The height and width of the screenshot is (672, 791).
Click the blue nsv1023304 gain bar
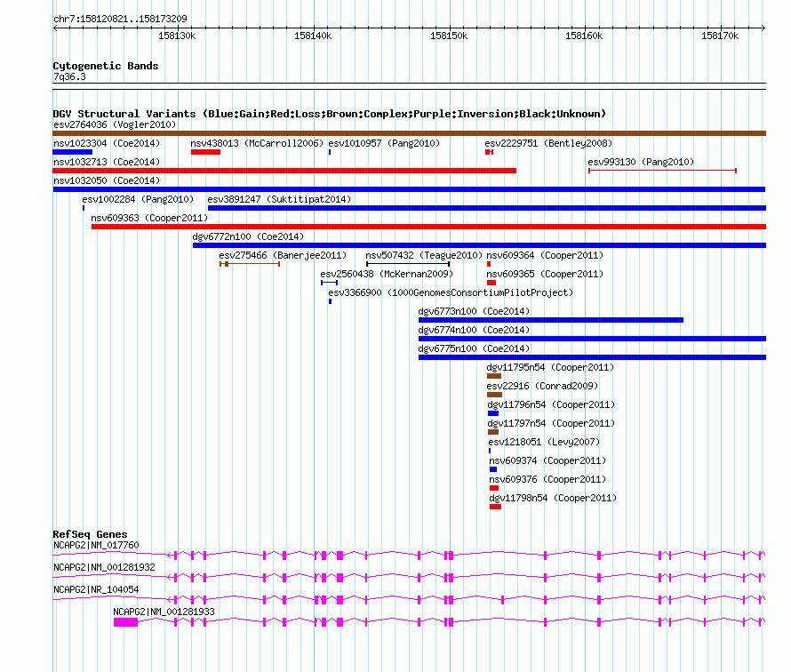(73, 152)
